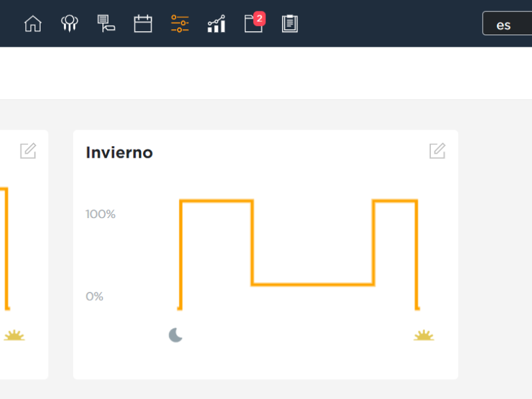Edit the Invierno dimming profile
The width and height of the screenshot is (532, 399).
437,151
